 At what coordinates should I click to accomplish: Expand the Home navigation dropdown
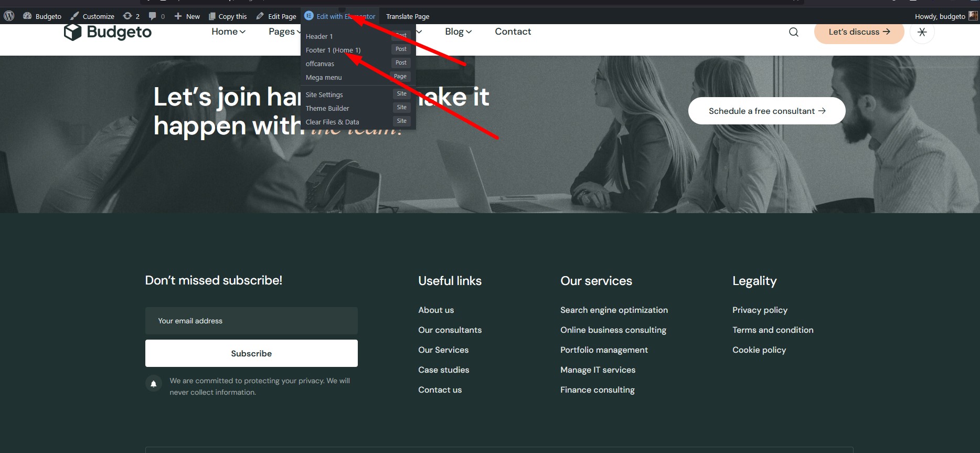[x=228, y=31]
